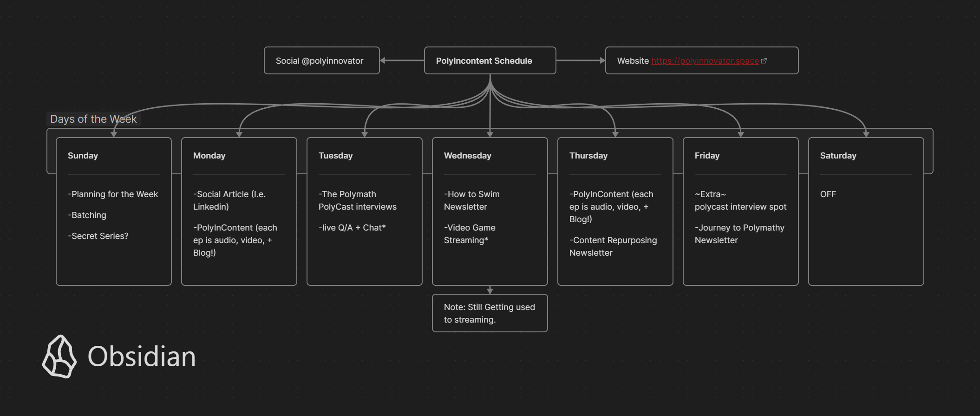The height and width of the screenshot is (416, 980).
Task: Click the Monday card heading
Action: coord(209,156)
